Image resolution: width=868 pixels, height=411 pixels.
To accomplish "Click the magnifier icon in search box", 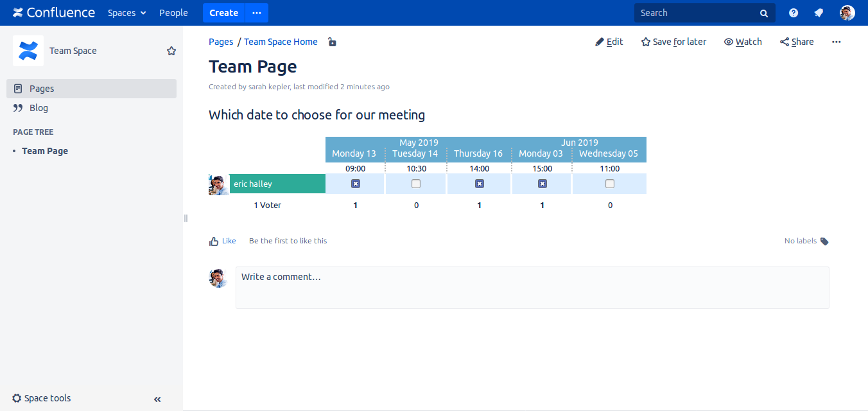I will (764, 13).
